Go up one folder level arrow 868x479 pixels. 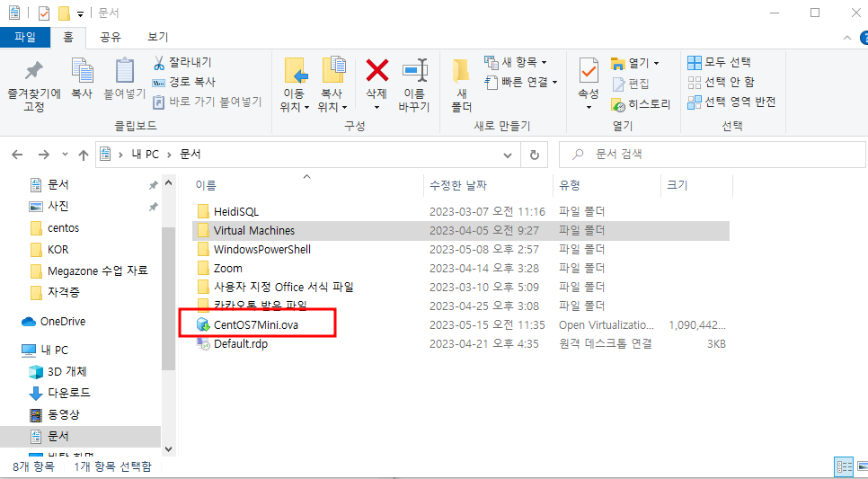click(83, 155)
